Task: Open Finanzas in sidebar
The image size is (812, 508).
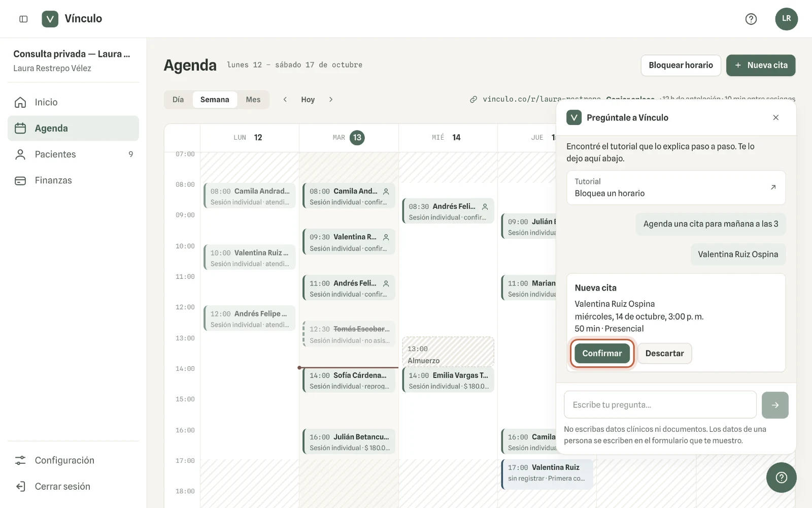Action: pos(73,180)
